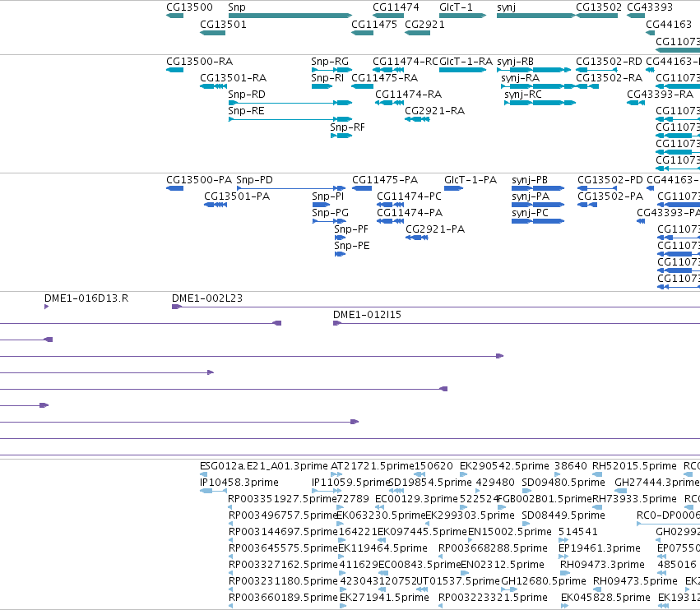700x610 pixels.
Task: Click the CG11474 gene label
Action: (396, 7)
